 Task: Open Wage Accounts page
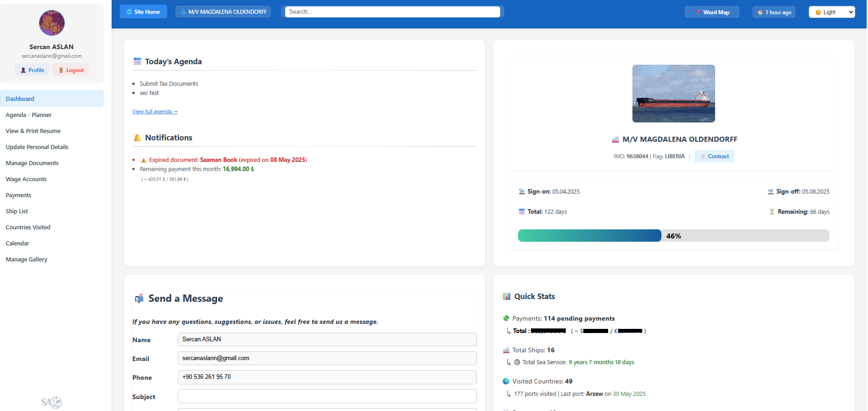[x=26, y=179]
